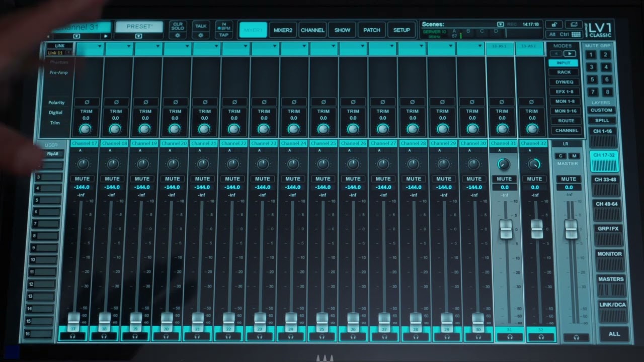The width and height of the screenshot is (644, 362).
Task: Flip polarity on Channel 26 input
Action: pos(353,102)
